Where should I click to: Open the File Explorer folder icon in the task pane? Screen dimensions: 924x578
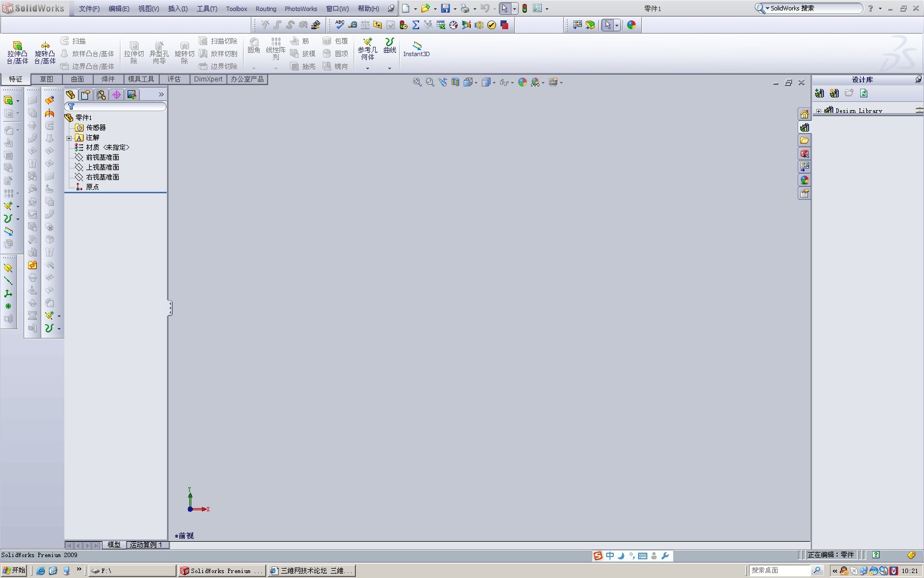(804, 140)
